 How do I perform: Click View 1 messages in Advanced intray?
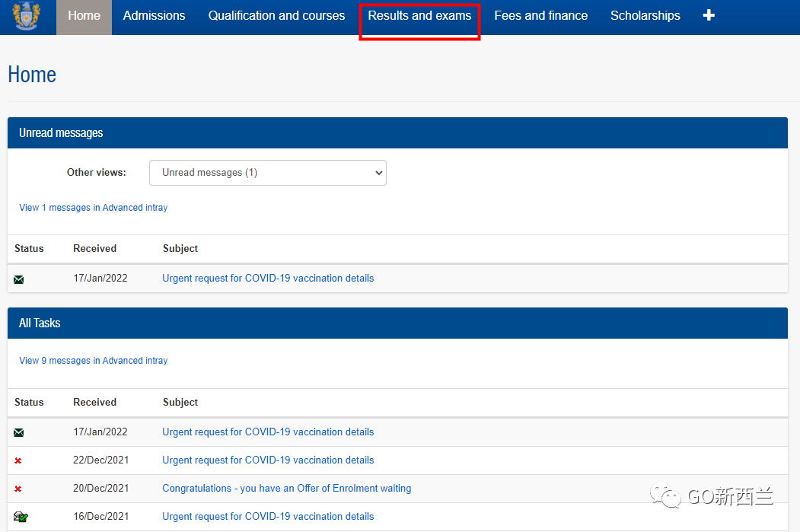[x=94, y=208]
